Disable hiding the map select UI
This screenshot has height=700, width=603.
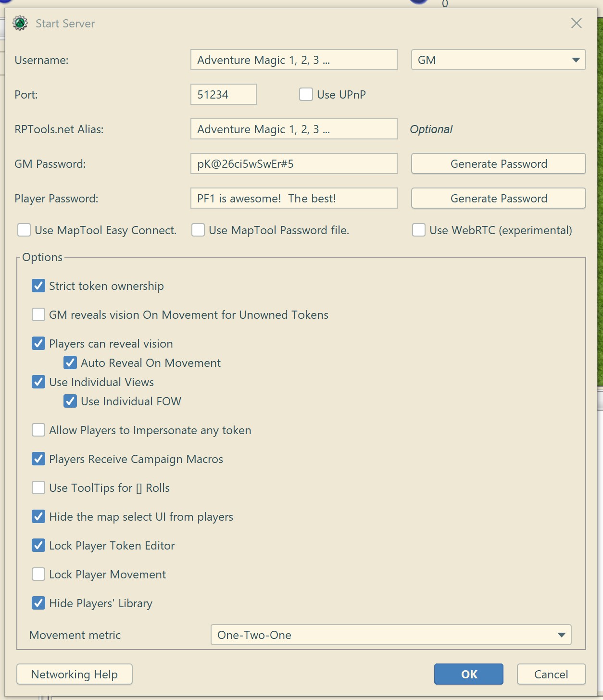(x=38, y=516)
